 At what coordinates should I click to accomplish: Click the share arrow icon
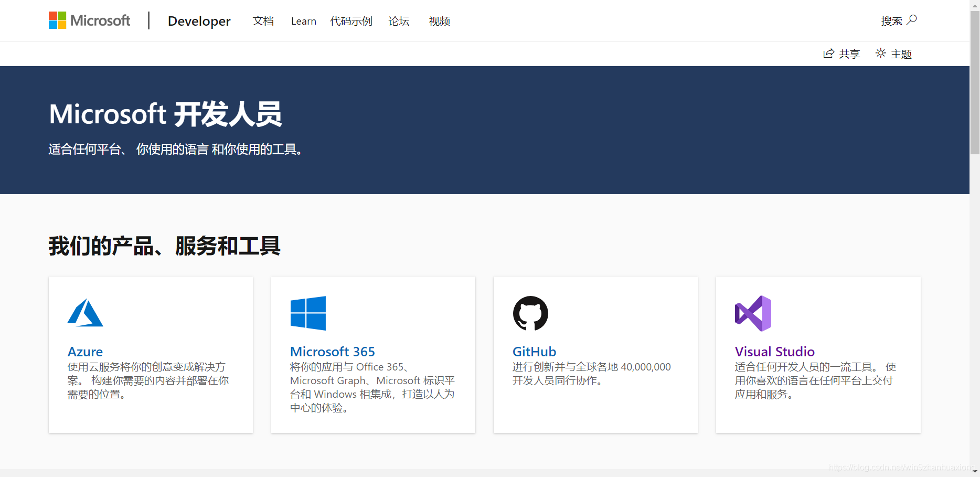[829, 54]
